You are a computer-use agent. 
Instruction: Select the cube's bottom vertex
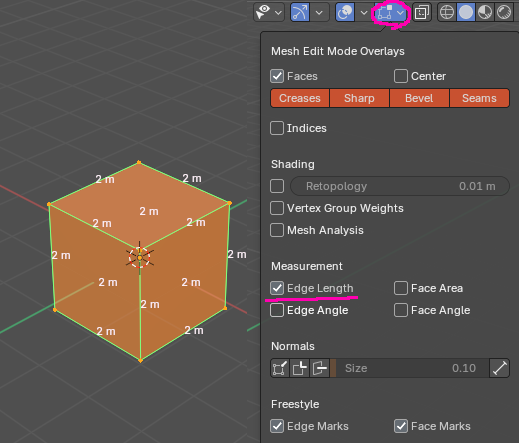coord(141,361)
